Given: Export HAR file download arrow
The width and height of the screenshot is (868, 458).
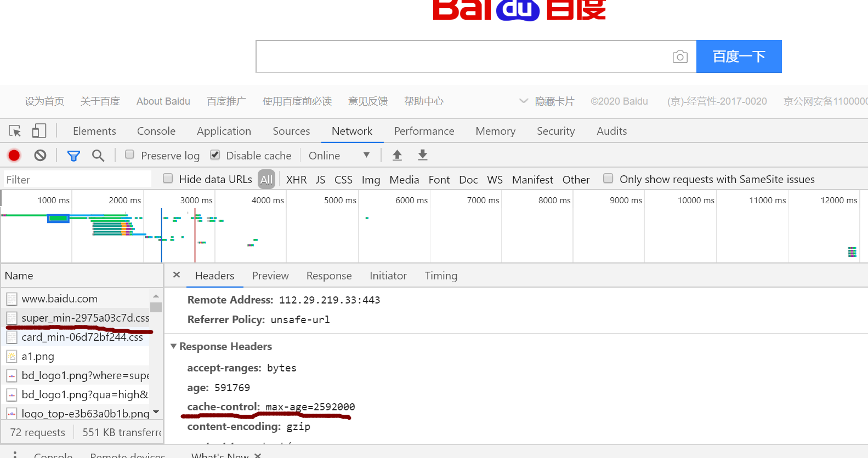Looking at the screenshot, I should click(x=423, y=156).
